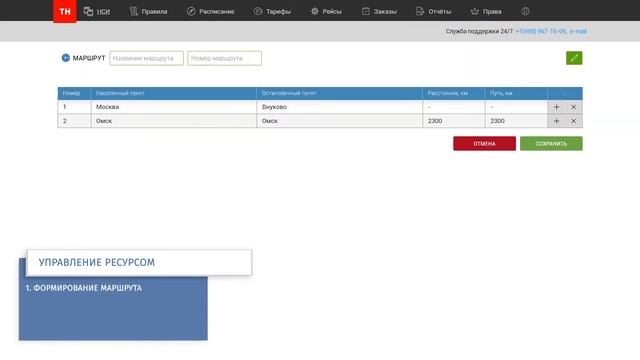Select the 2300 cell in Путь column

516,121
